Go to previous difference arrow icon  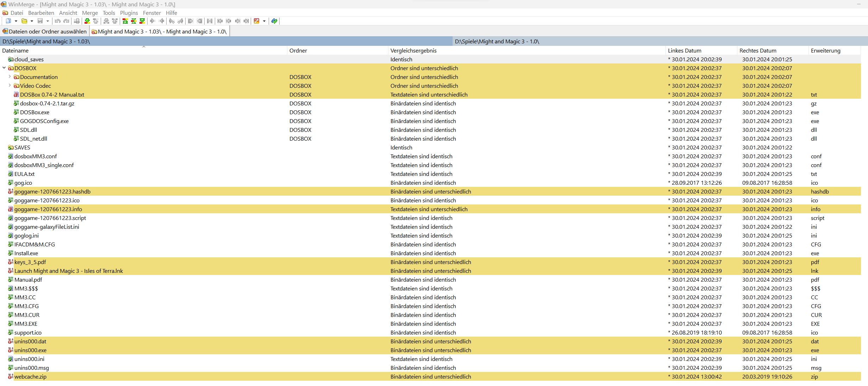[x=96, y=21]
